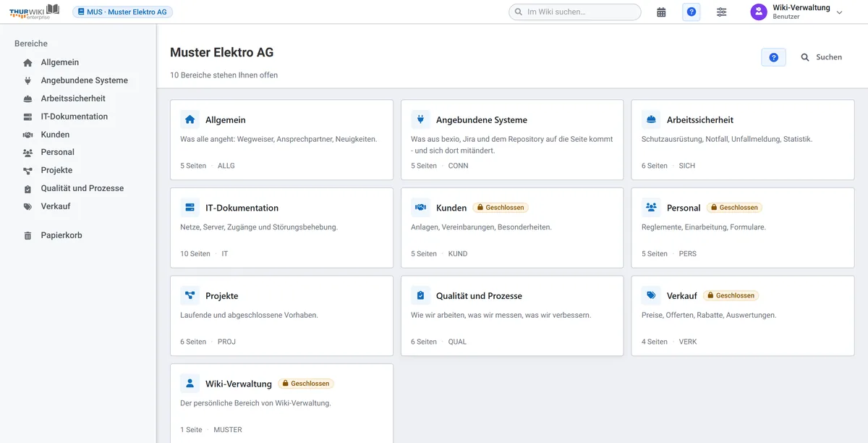This screenshot has width=868, height=443.
Task: Click the 'MUSTER' code on Wiki-Verwaltung card
Action: click(x=228, y=430)
